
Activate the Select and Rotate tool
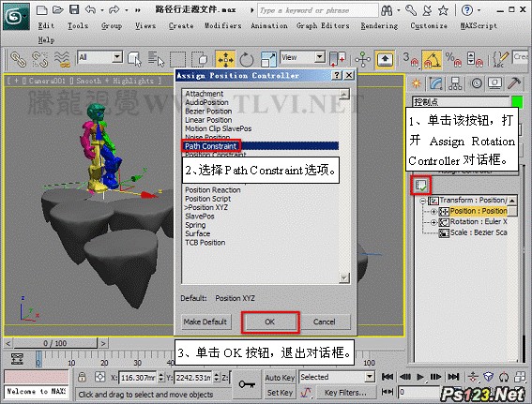247,59
